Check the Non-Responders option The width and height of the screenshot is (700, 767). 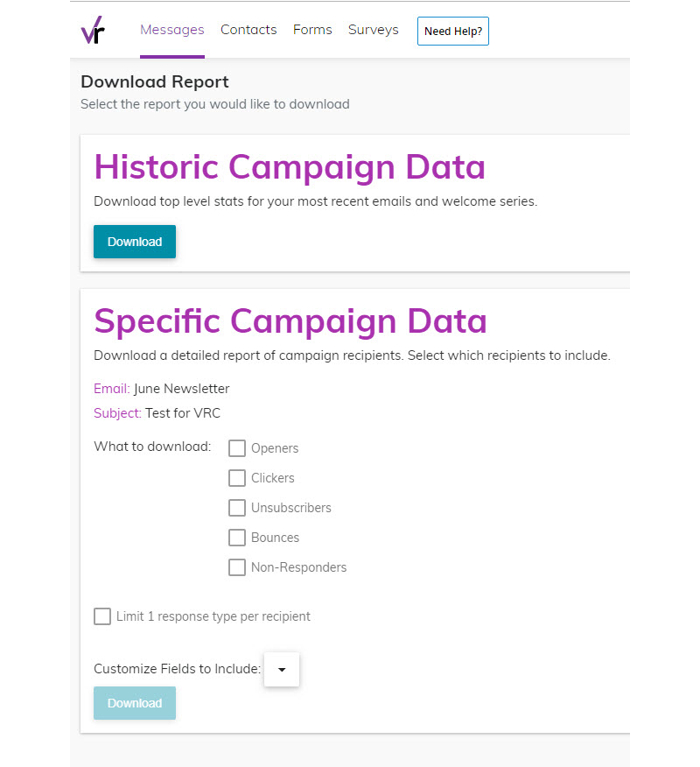click(x=237, y=567)
